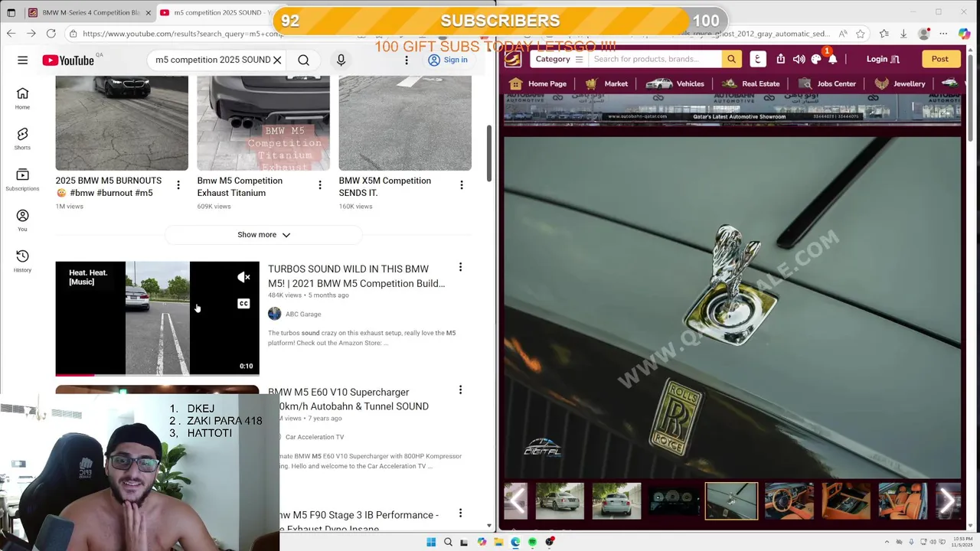Go back in the left browser window
Screen dimensions: 980x551
tap(11, 34)
